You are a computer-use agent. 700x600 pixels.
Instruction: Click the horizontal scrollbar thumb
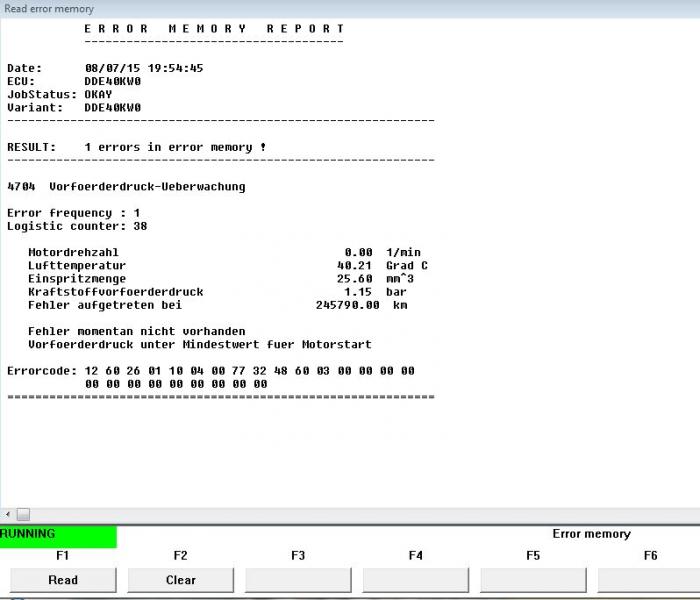(x=24, y=514)
